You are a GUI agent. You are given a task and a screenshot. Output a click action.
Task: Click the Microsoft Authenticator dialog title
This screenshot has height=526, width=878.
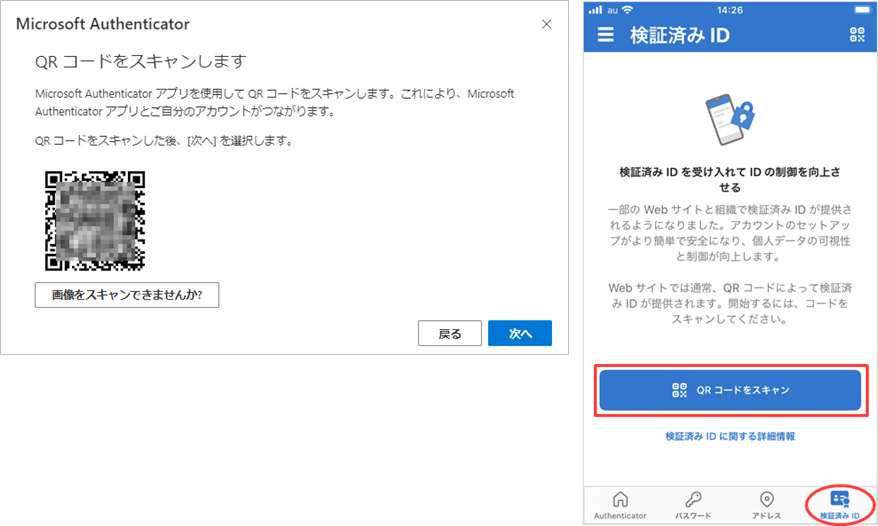point(103,24)
